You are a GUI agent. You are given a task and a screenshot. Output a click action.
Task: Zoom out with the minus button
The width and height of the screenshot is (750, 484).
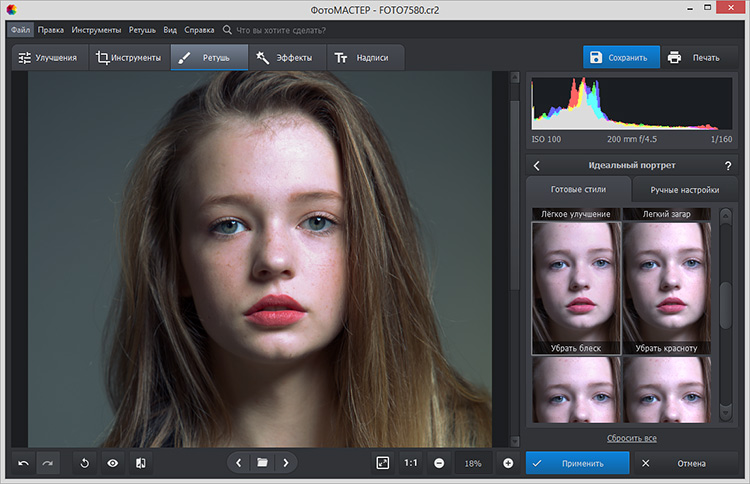click(x=439, y=463)
